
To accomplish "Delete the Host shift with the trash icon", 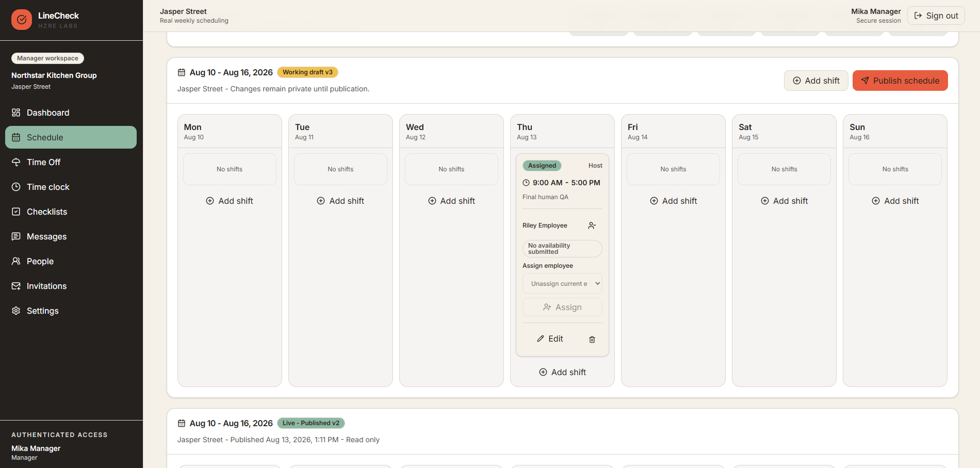I will 592,339.
